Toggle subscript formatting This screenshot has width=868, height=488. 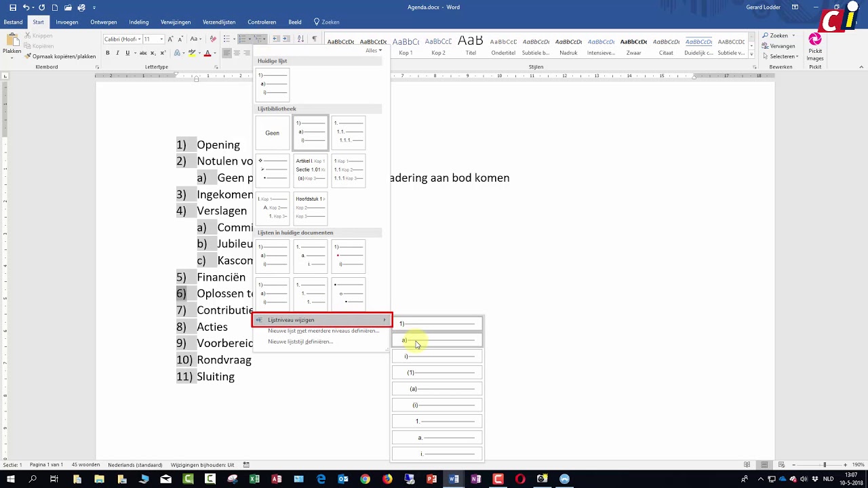[154, 53]
